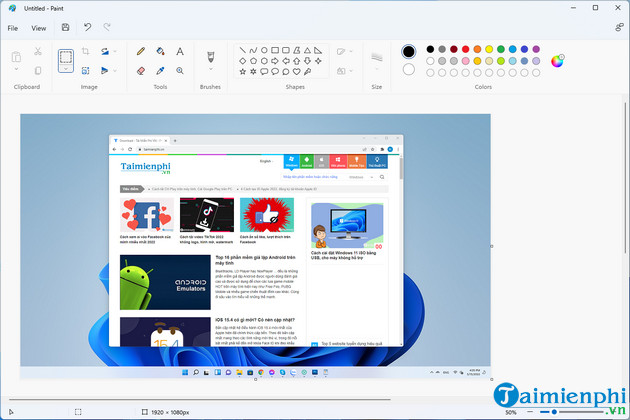The height and width of the screenshot is (420, 630).
Task: Click the horizontal scrollbar below the canvas
Action: tap(200, 400)
